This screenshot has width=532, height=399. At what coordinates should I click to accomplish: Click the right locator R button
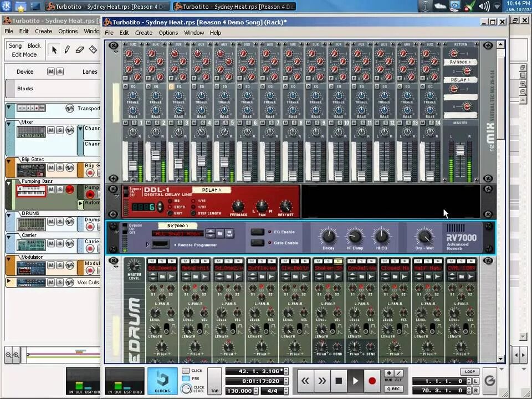(476, 391)
